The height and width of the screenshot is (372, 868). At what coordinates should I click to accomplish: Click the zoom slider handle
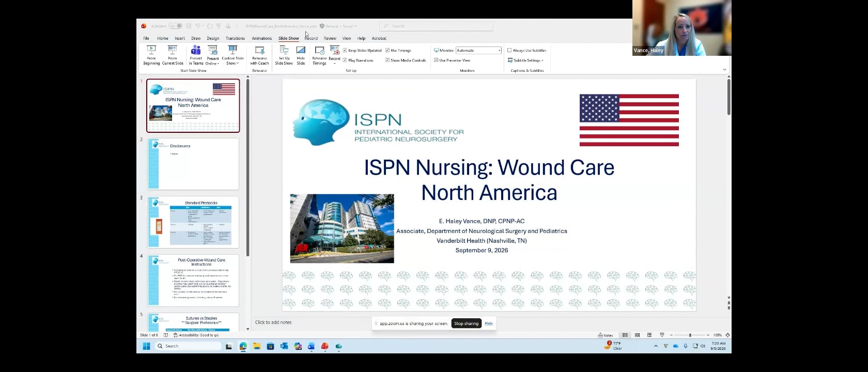point(690,335)
